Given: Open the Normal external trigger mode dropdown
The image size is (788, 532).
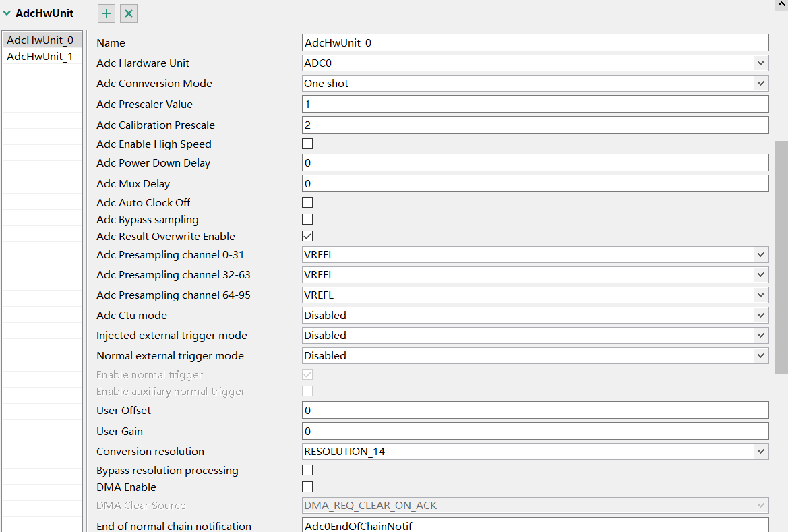Looking at the screenshot, I should click(x=760, y=355).
